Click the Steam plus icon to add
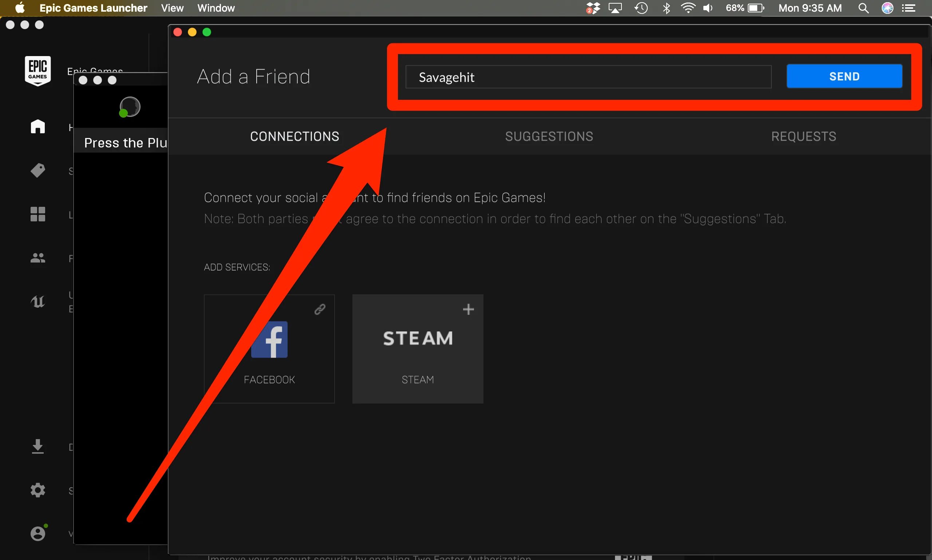The image size is (932, 560). point(468,309)
